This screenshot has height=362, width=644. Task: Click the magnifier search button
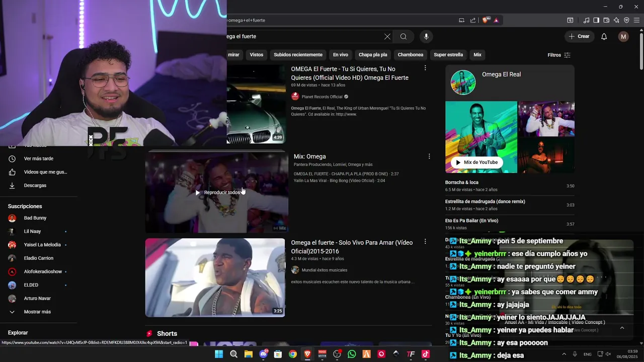point(404,37)
